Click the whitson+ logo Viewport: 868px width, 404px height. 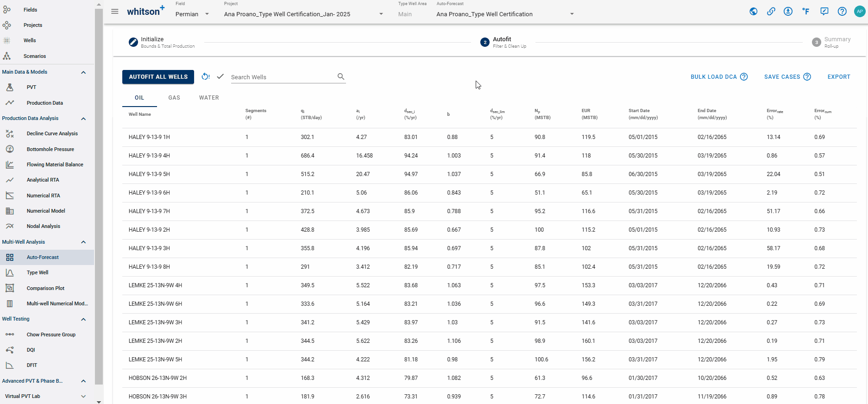click(x=145, y=11)
